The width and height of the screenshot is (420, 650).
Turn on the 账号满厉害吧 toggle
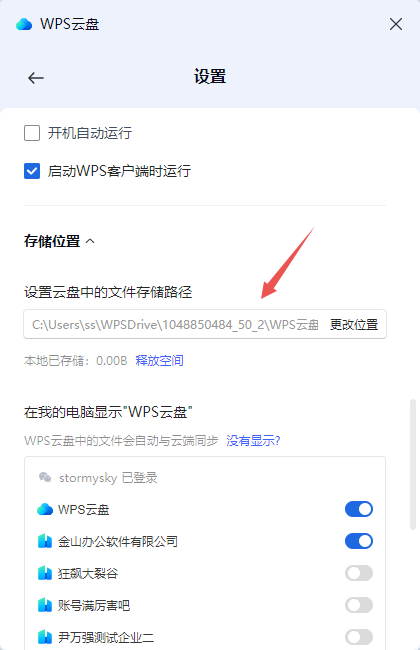click(359, 605)
